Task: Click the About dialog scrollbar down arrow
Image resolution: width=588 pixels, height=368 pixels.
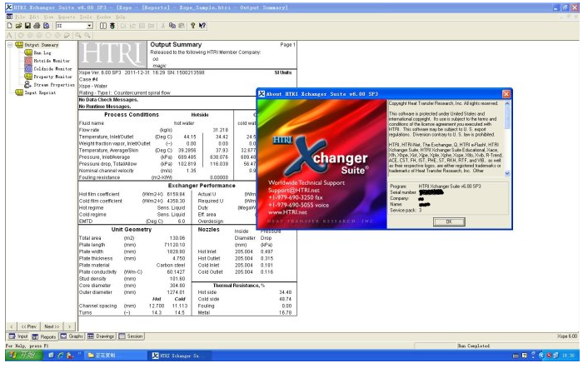Action: coord(507,173)
